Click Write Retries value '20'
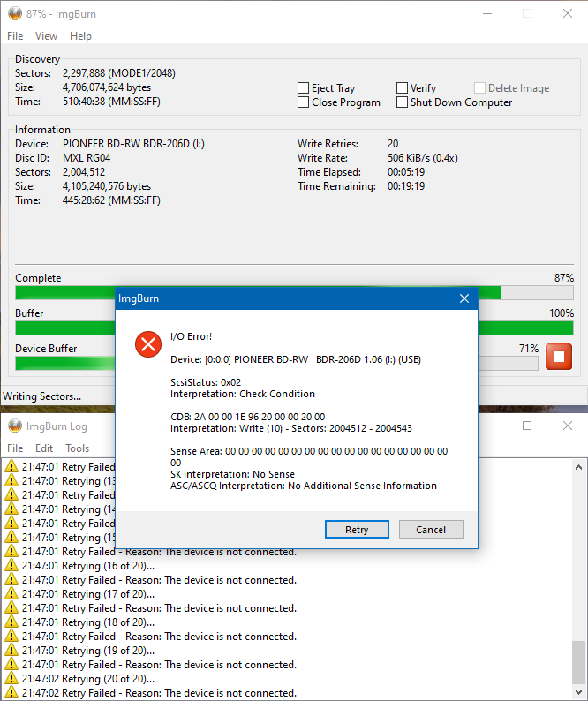The image size is (588, 701). tap(393, 144)
